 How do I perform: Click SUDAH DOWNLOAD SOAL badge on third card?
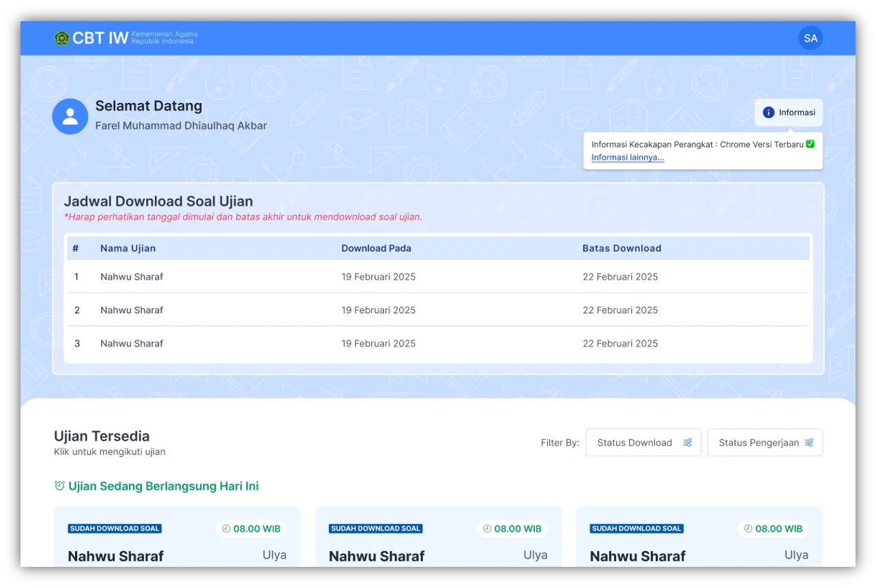coord(636,529)
